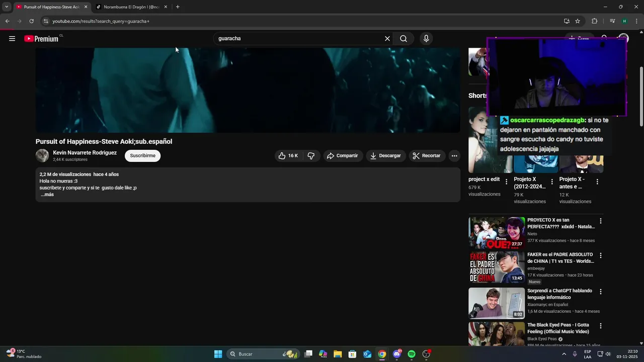Open options for Black Eyed Peas video
Image resolution: width=644 pixels, height=362 pixels.
(600, 326)
